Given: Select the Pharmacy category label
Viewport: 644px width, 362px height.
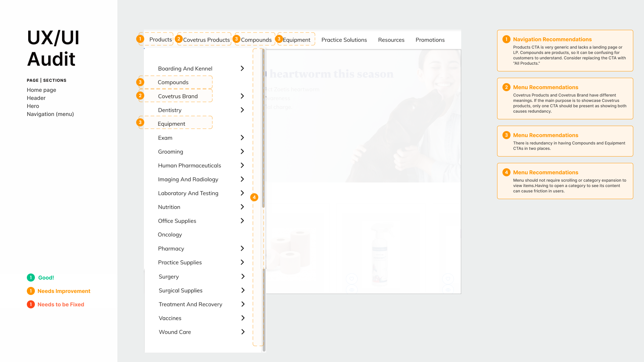Looking at the screenshot, I should click(x=171, y=249).
